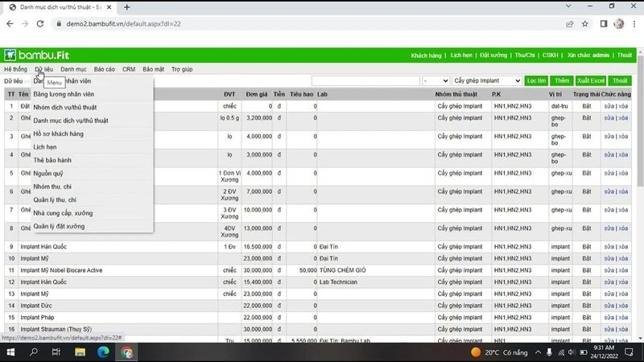Screen dimensions: 644x362
Task: Click the Đơn giá column header
Action: [257, 94]
